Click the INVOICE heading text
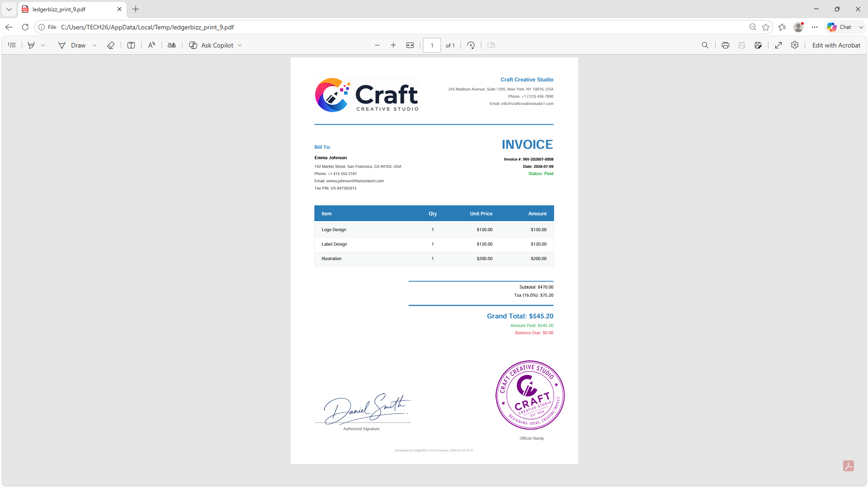 [527, 145]
